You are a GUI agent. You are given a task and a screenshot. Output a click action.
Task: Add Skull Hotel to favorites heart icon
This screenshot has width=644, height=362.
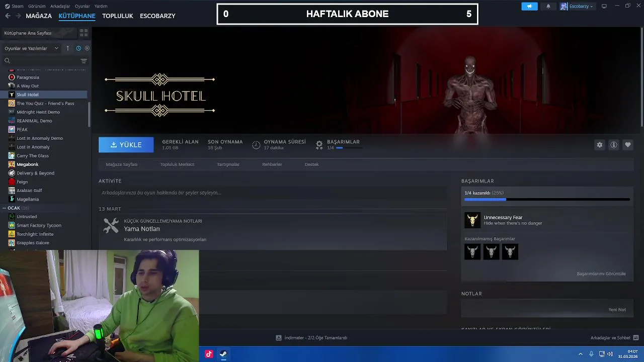(628, 145)
